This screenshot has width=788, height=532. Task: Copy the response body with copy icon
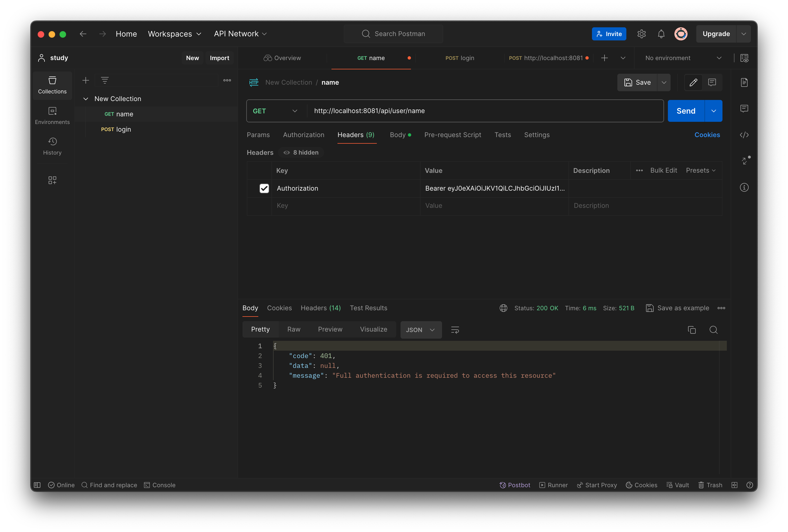tap(692, 330)
